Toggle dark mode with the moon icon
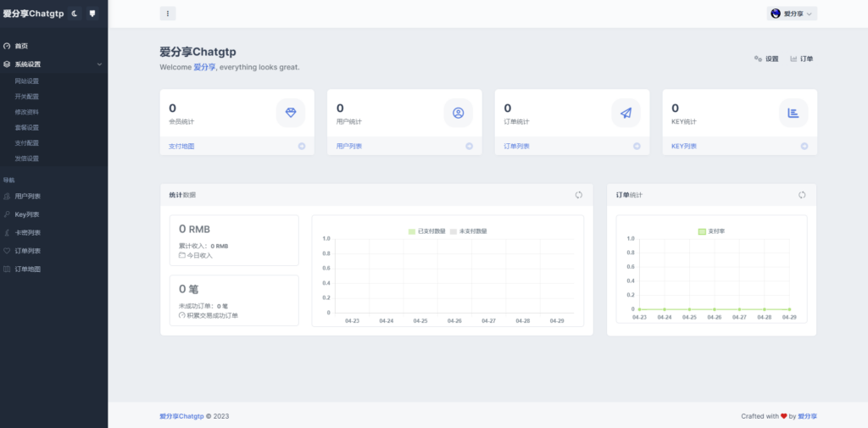The height and width of the screenshot is (428, 868). tap(75, 14)
